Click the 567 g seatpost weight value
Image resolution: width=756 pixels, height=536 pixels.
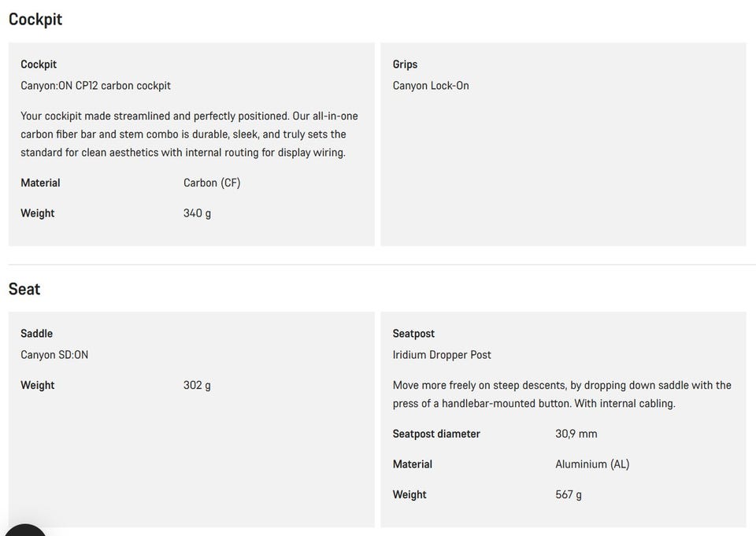coord(569,494)
